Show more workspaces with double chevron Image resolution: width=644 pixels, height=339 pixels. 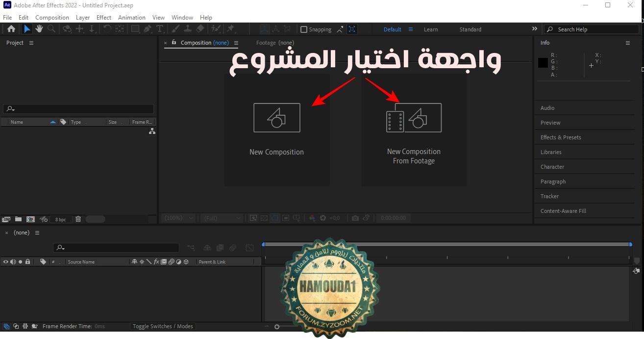[x=534, y=29]
